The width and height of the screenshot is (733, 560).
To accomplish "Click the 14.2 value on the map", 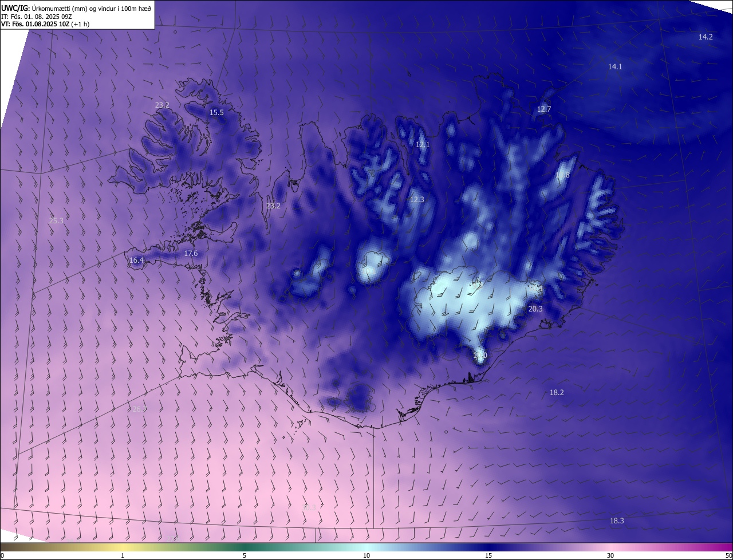I will click(706, 37).
